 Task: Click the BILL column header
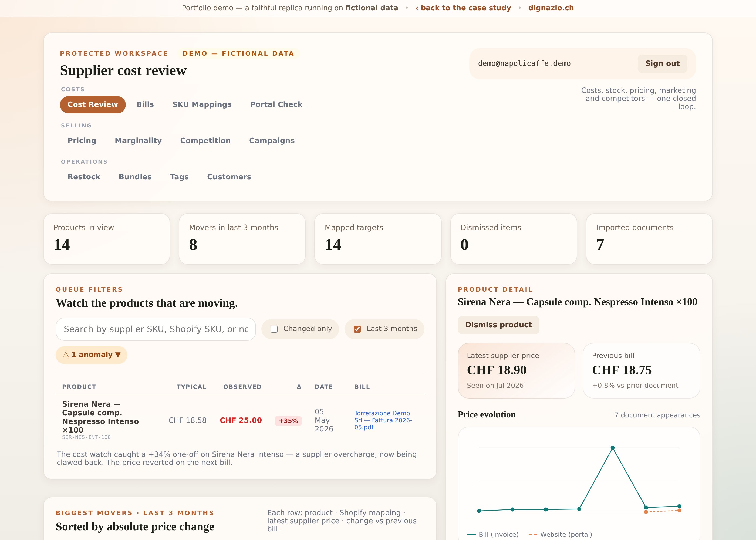point(362,387)
